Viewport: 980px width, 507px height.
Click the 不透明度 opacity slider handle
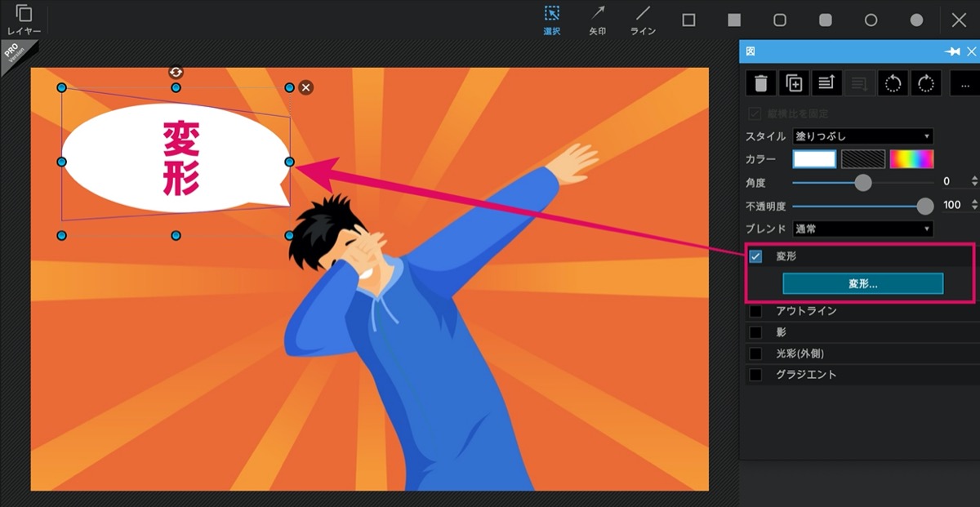925,206
